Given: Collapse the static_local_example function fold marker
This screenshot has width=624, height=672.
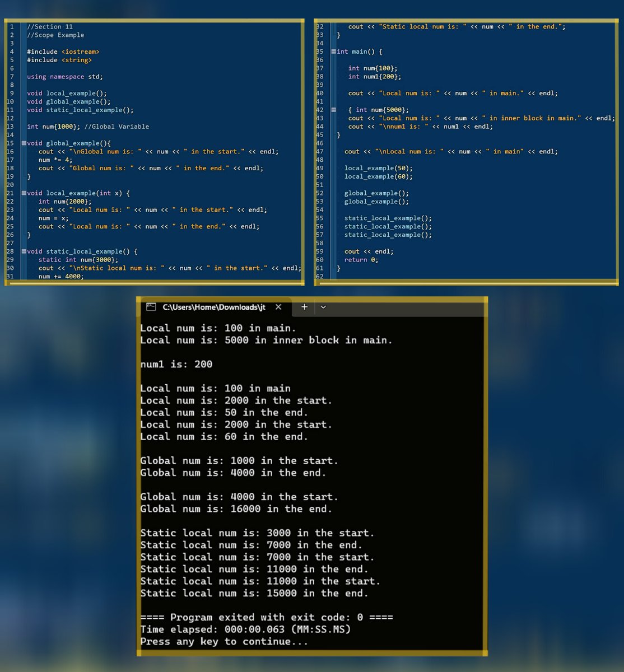Looking at the screenshot, I should click(24, 251).
